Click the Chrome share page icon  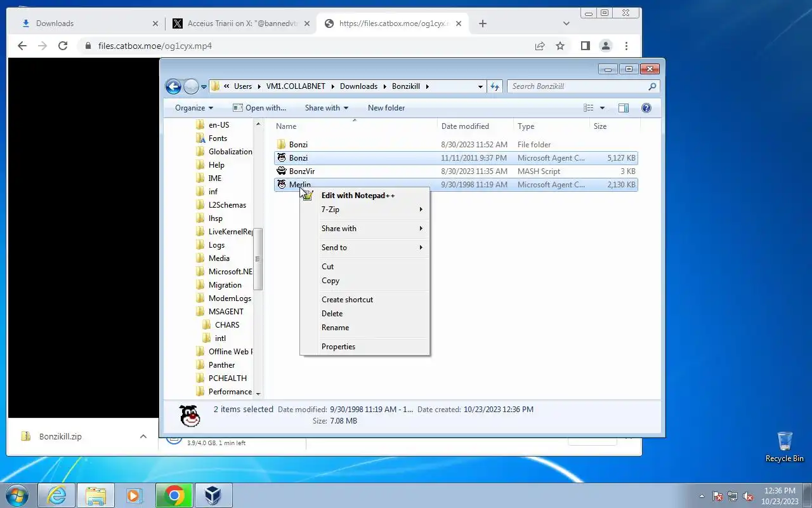click(x=540, y=46)
